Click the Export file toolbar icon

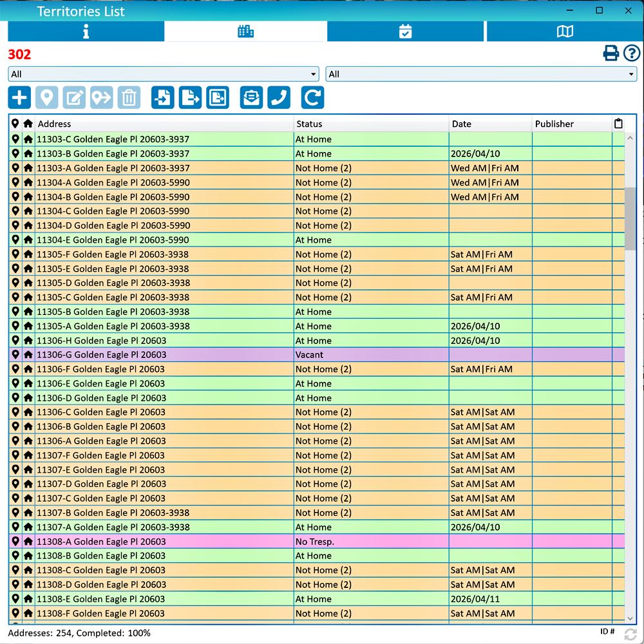(x=191, y=98)
